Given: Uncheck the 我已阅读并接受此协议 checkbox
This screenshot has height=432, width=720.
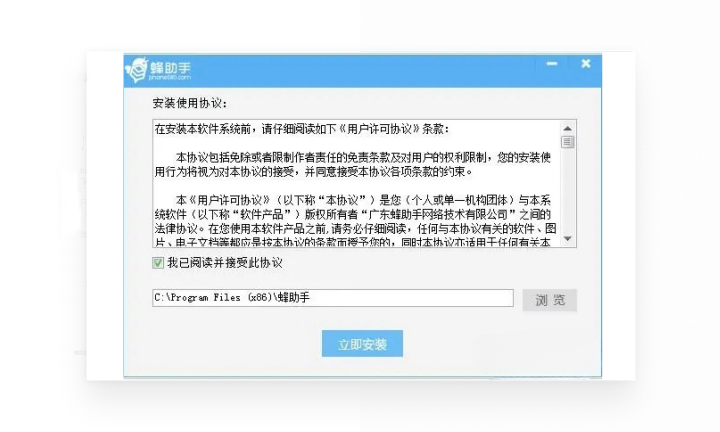Looking at the screenshot, I should point(158,263).
